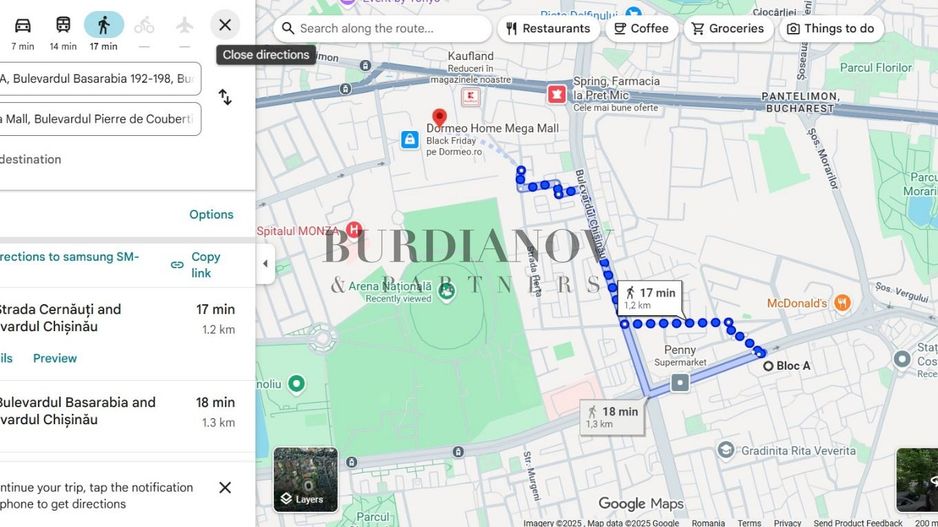Select the 18 min alternate route label on map
The height and width of the screenshot is (527, 938).
pos(613,416)
